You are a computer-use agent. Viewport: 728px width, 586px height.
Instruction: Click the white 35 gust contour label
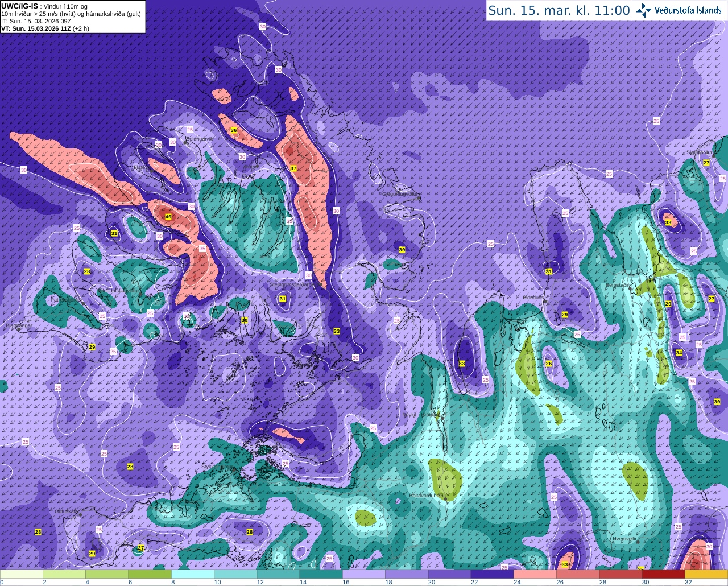click(202, 249)
